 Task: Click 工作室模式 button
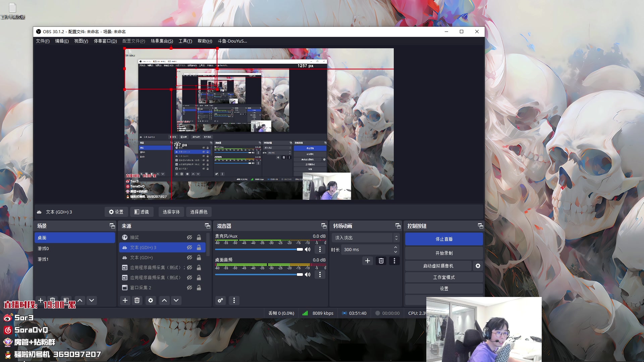pos(444,277)
